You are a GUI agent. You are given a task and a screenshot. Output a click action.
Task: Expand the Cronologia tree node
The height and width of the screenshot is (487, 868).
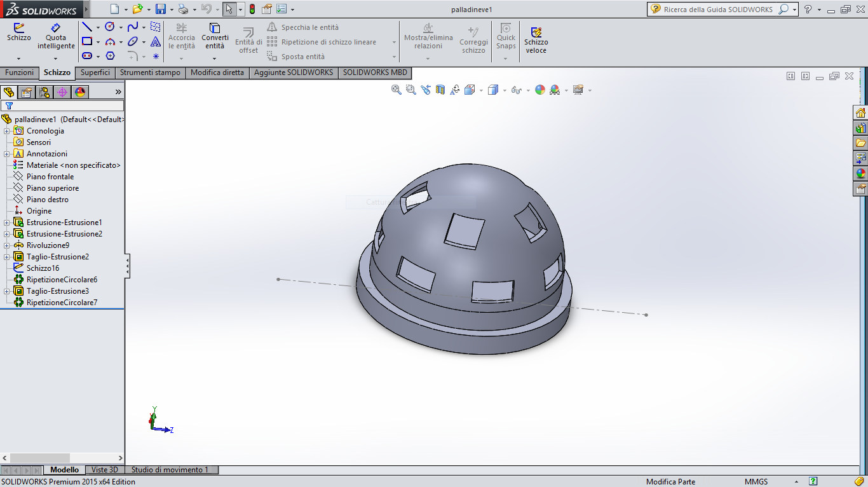6,131
